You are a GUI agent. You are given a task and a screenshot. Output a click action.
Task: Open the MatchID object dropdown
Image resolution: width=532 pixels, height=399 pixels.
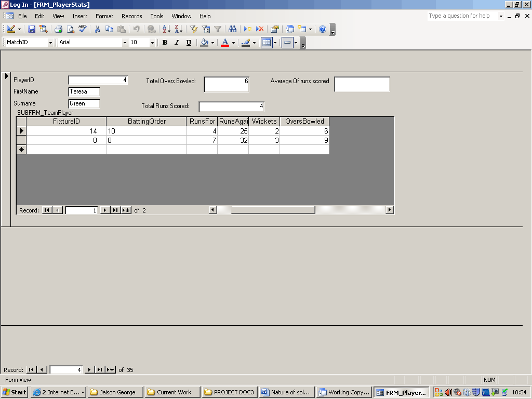pos(50,43)
